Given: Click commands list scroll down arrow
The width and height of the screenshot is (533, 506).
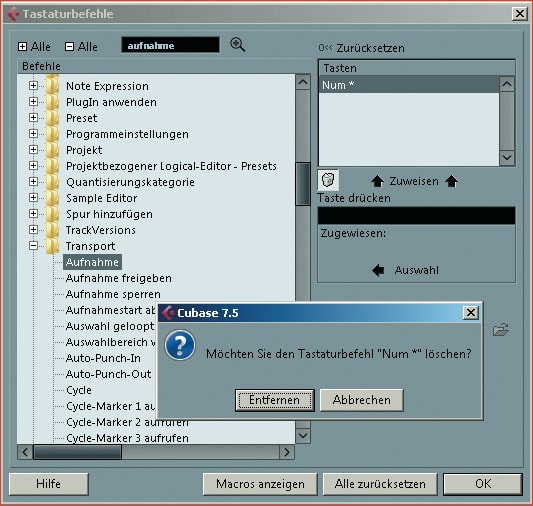Looking at the screenshot, I should 303,435.
